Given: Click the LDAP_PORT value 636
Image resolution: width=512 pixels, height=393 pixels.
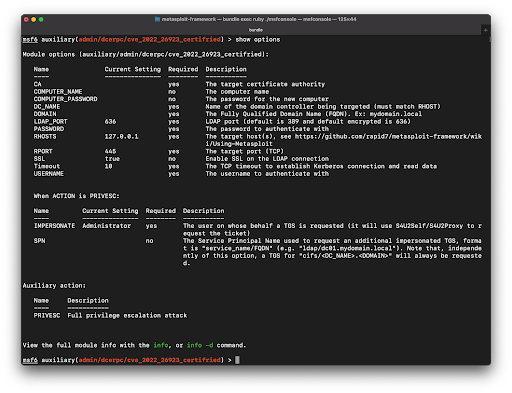Looking at the screenshot, I should point(110,122).
